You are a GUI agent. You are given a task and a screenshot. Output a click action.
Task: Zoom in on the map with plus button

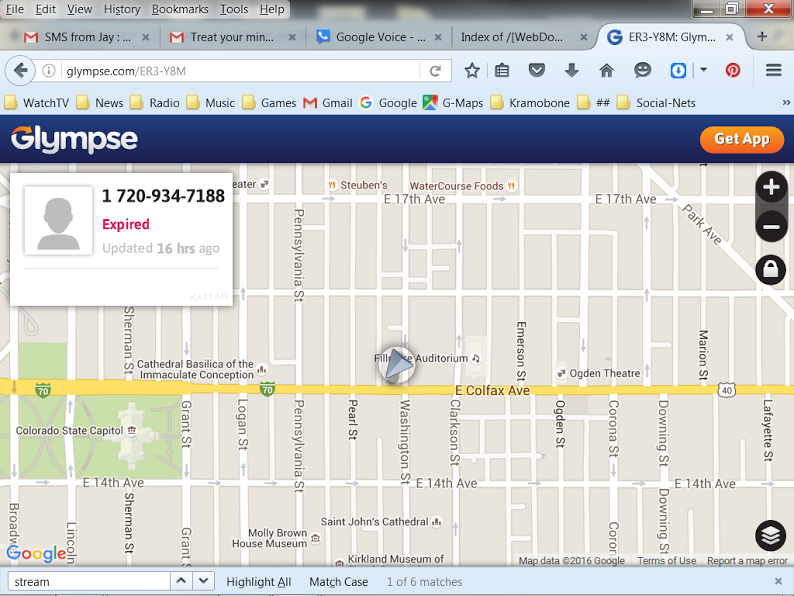click(x=771, y=187)
